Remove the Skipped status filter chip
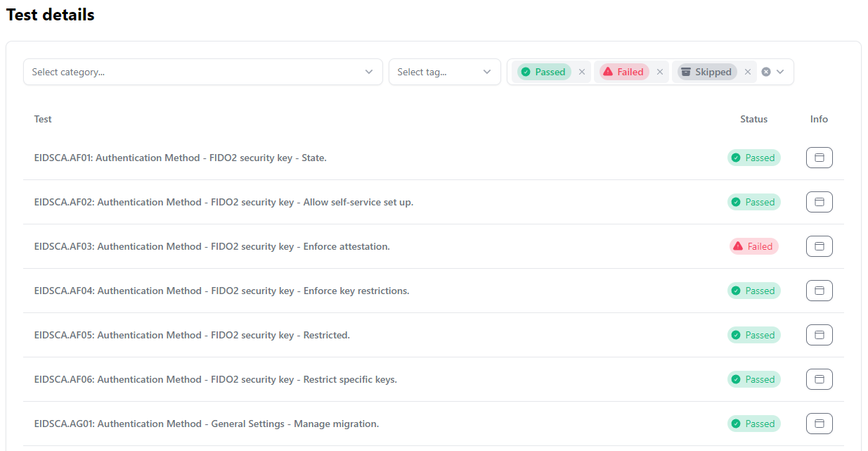 748,72
